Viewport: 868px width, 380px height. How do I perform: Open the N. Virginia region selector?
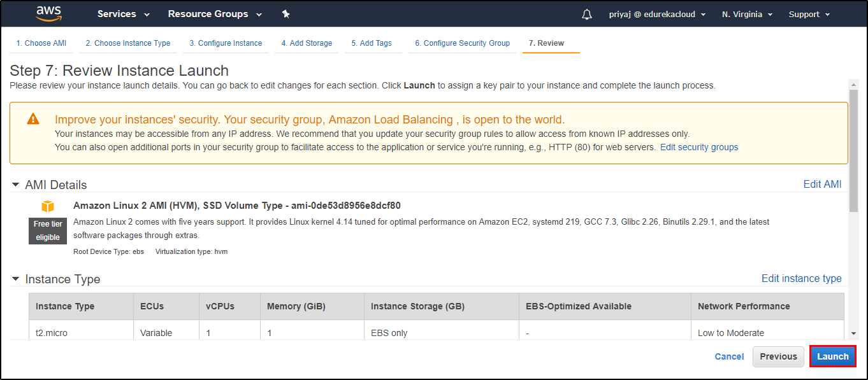coord(747,14)
